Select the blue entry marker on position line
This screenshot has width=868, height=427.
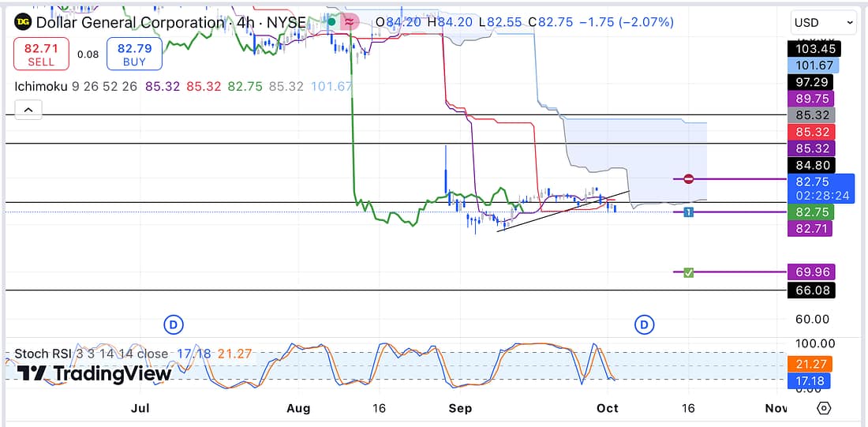pyautogui.click(x=689, y=212)
